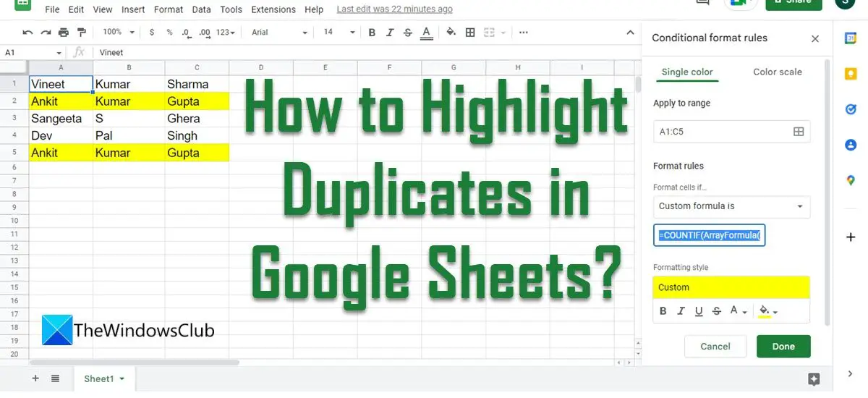Increase decimal places
Image resolution: width=868 pixels, height=398 pixels.
pos(205,33)
